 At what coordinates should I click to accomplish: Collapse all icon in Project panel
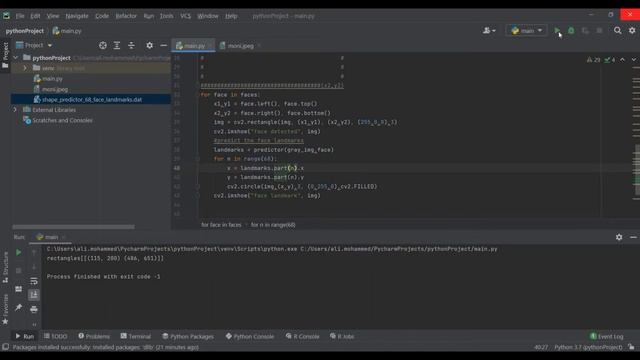131,45
